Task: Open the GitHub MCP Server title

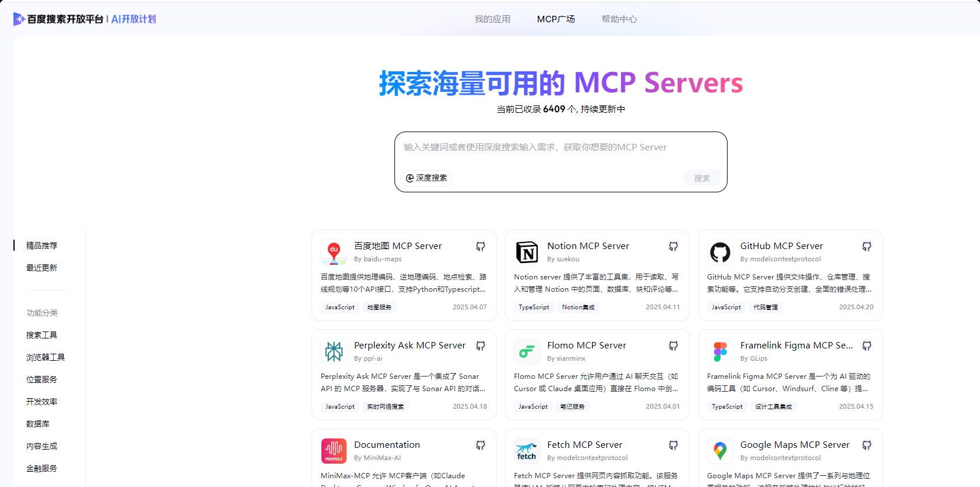Action: (x=781, y=246)
